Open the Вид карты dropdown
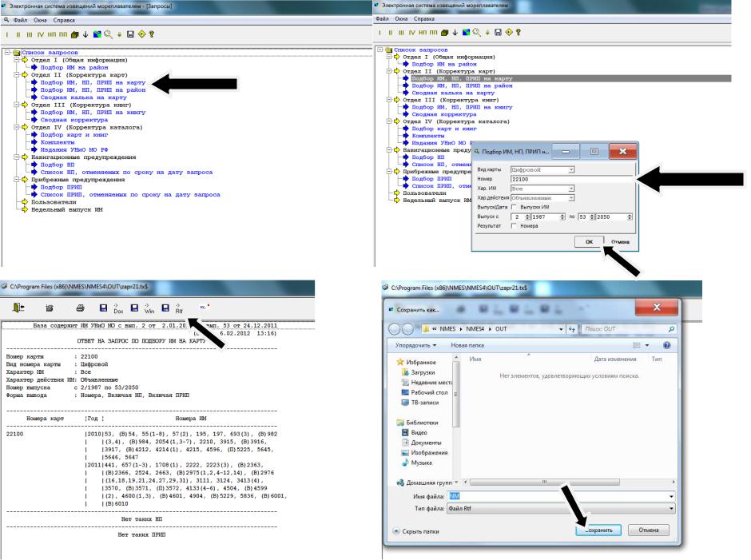This screenshot has width=751, height=560. 571,169
